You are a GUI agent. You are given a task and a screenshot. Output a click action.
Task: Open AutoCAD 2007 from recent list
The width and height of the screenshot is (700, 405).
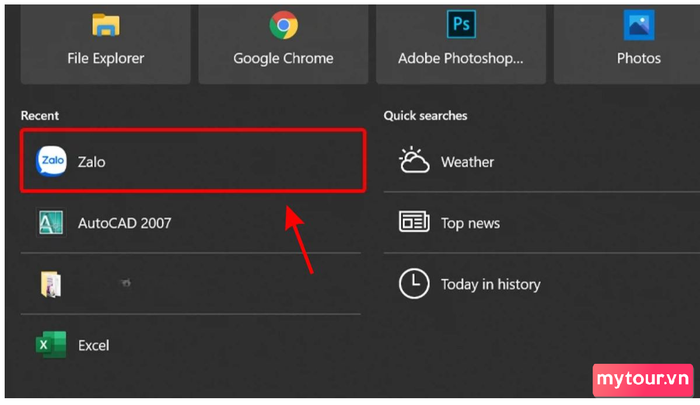(x=191, y=223)
